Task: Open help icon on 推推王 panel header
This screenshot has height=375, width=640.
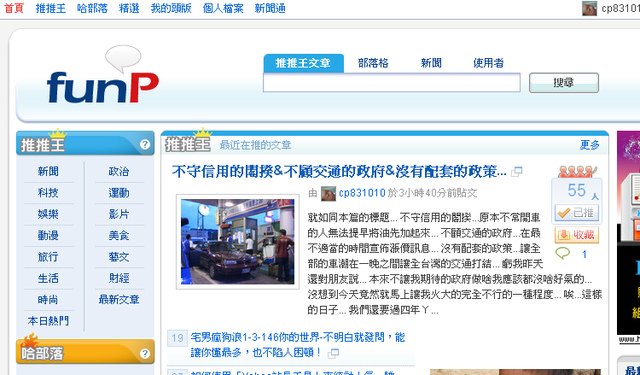Action: point(144,144)
